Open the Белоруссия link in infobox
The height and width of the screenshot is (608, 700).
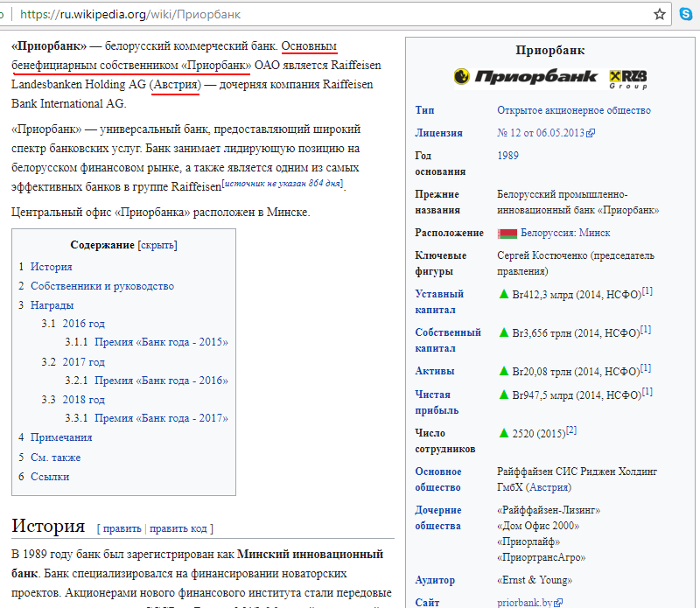pyautogui.click(x=549, y=233)
